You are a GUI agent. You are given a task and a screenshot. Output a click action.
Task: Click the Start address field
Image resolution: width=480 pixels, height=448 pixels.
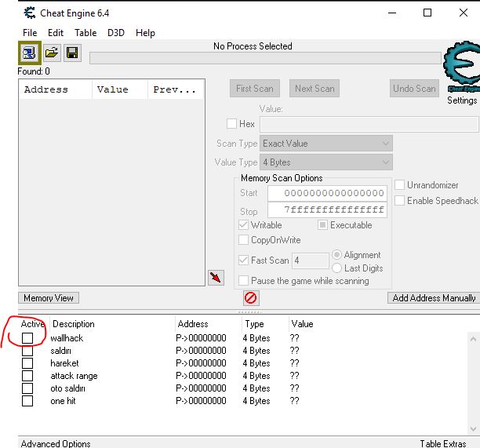coord(327,193)
